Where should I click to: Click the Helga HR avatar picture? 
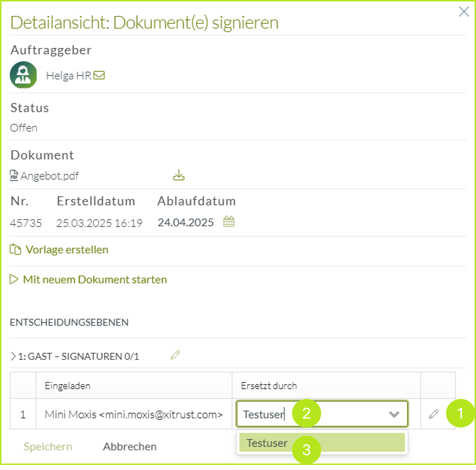coord(23,75)
